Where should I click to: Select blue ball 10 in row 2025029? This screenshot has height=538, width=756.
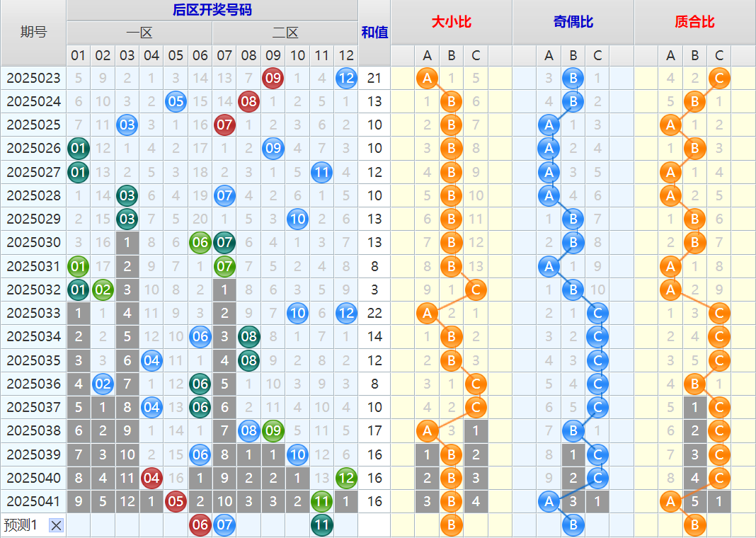tap(297, 219)
